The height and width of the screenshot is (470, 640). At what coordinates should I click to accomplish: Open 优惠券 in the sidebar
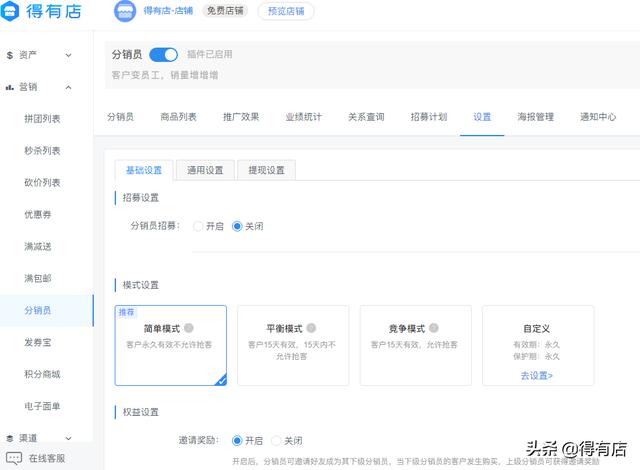click(38, 214)
